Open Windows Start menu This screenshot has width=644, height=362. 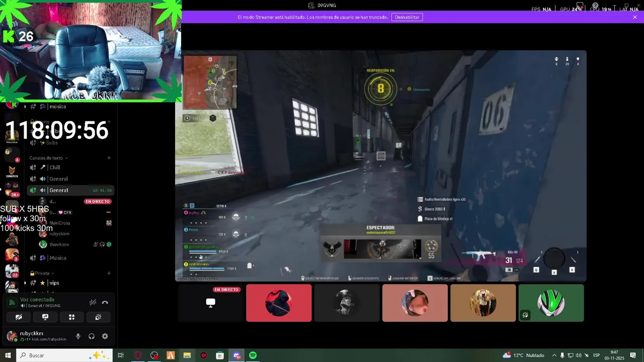coord(8,355)
